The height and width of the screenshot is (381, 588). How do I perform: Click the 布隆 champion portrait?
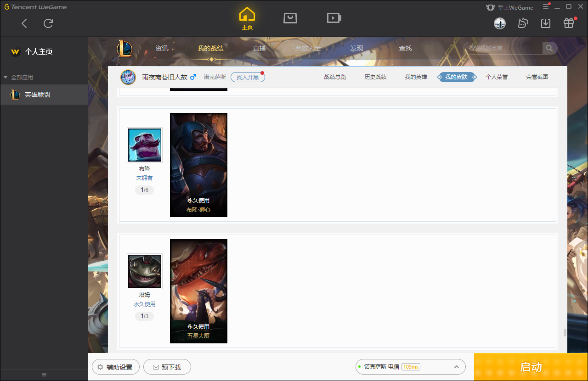pyautogui.click(x=145, y=145)
